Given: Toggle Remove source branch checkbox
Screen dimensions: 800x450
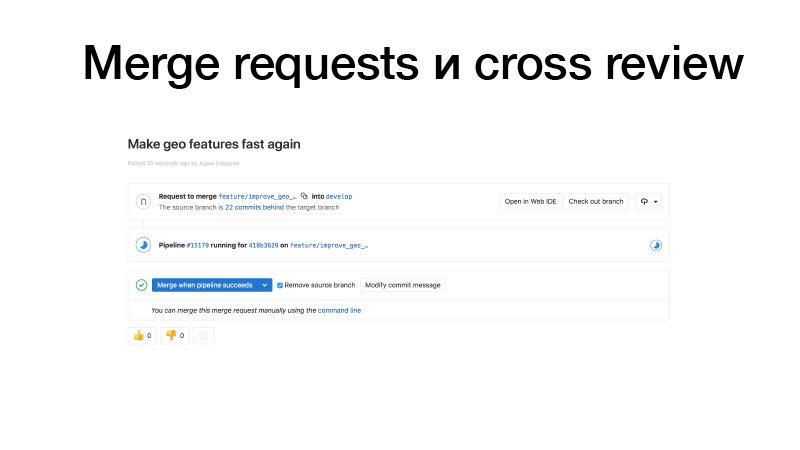Looking at the screenshot, I should coord(280,285).
